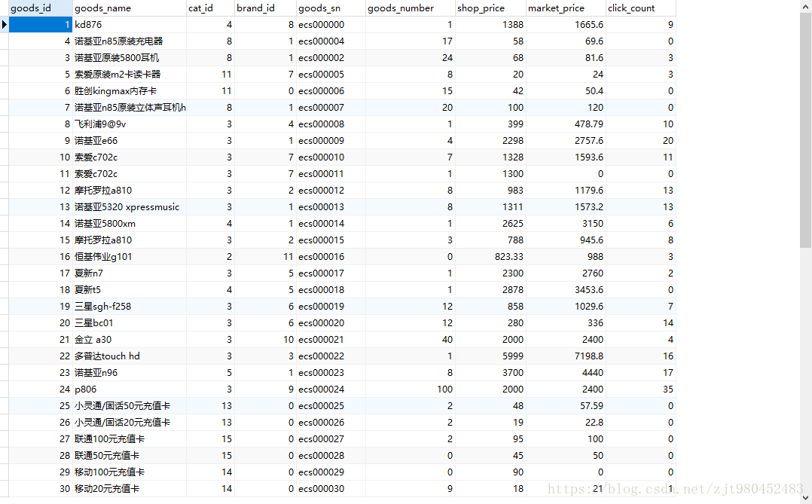This screenshot has width=812, height=504.
Task: Select the shop_price column header
Action: (x=490, y=8)
